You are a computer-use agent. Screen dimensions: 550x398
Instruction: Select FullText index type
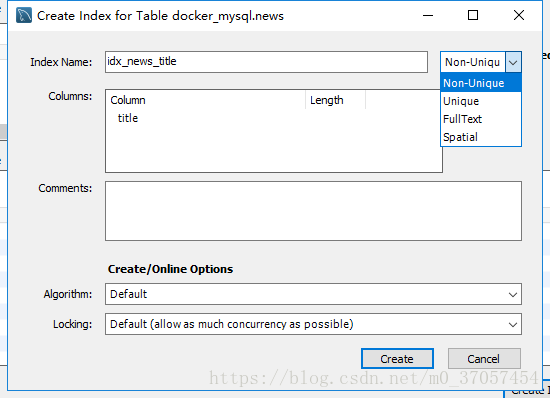[481, 119]
